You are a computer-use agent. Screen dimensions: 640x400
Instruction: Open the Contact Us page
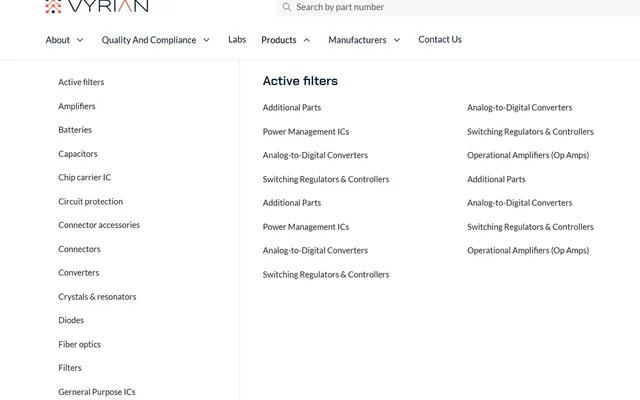click(440, 40)
